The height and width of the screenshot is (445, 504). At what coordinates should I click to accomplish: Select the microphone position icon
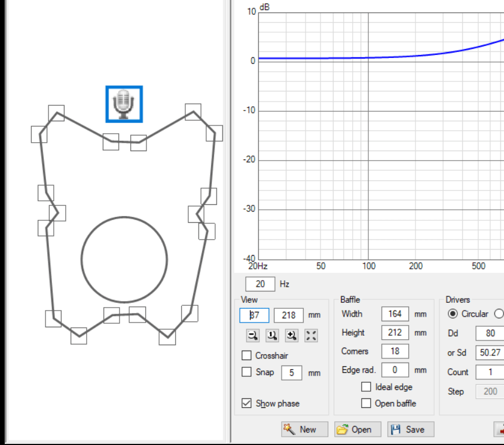point(124,104)
